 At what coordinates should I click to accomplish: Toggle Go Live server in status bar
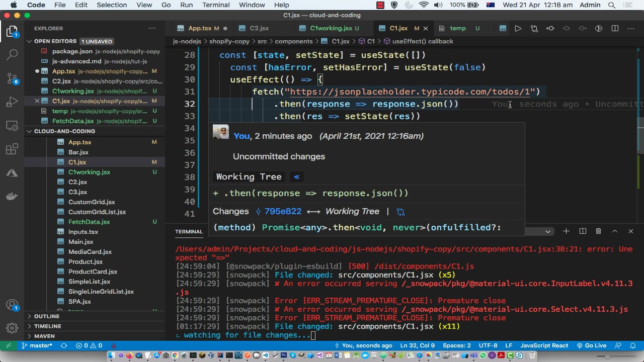[x=591, y=345]
